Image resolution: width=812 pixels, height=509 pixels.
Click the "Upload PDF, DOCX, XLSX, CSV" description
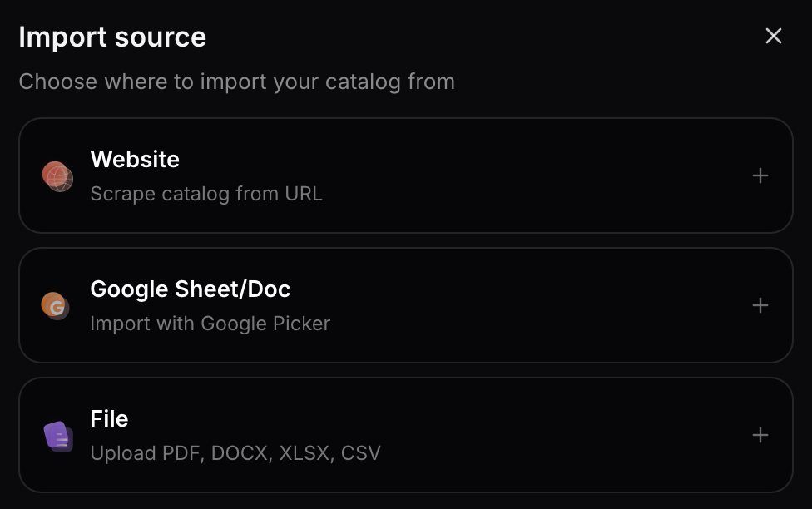pyautogui.click(x=235, y=453)
